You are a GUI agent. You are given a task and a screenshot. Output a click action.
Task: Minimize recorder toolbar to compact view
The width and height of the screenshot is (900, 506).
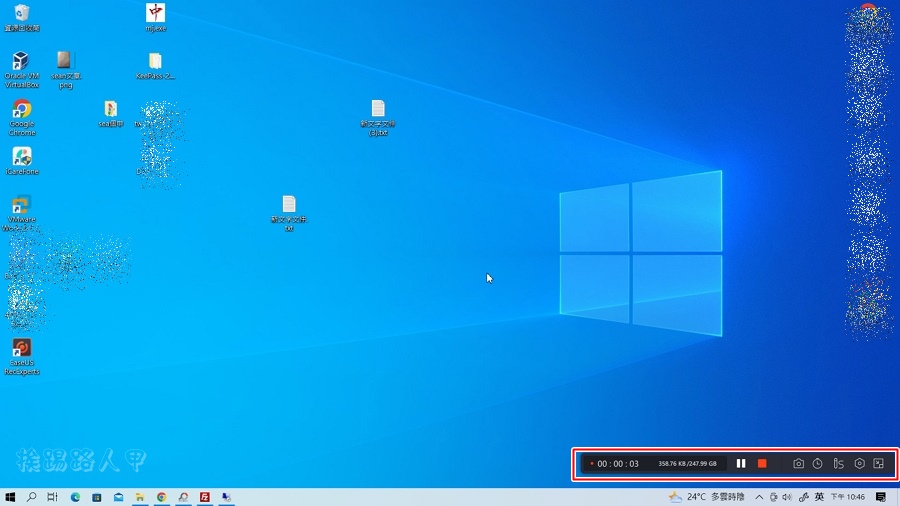click(x=878, y=463)
